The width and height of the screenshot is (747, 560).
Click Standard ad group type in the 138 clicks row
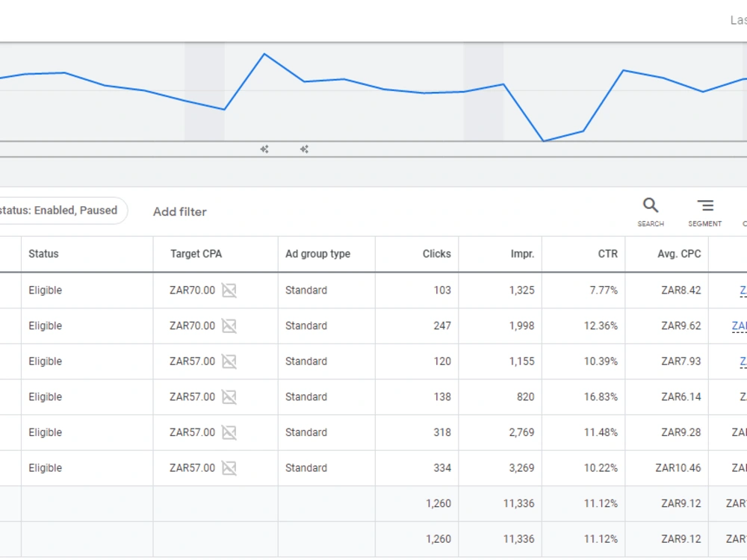click(x=306, y=396)
